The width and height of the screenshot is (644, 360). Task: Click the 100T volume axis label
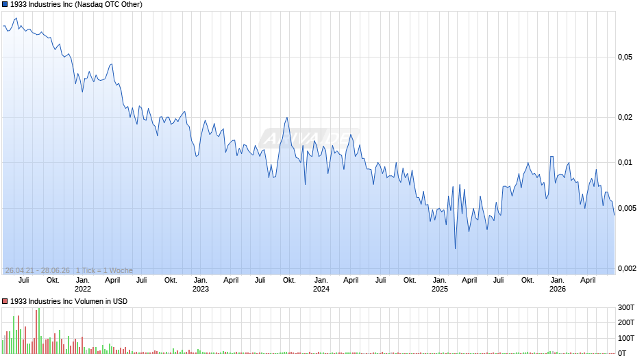coord(626,338)
